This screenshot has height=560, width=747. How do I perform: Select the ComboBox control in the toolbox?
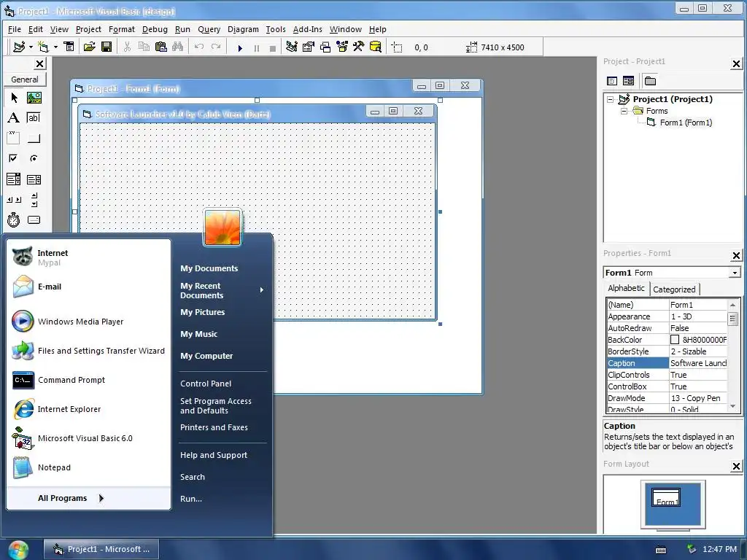point(14,179)
